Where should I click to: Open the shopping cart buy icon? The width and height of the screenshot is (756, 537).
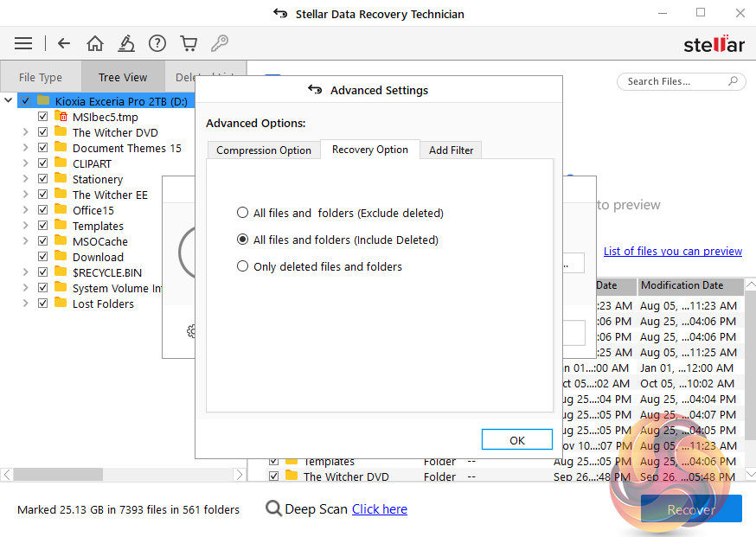[x=189, y=43]
